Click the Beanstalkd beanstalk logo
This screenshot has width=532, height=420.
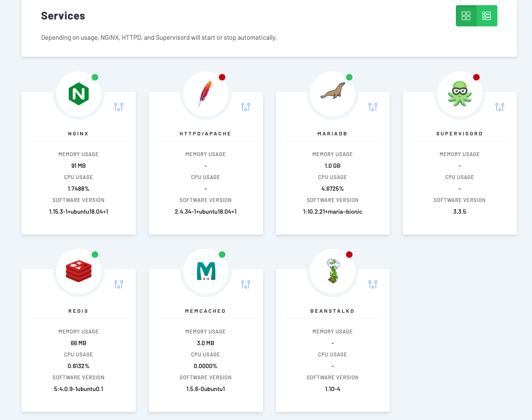[x=333, y=271]
